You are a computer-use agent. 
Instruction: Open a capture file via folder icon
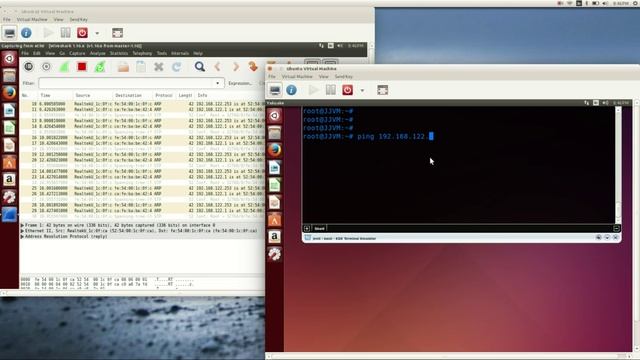123,67
